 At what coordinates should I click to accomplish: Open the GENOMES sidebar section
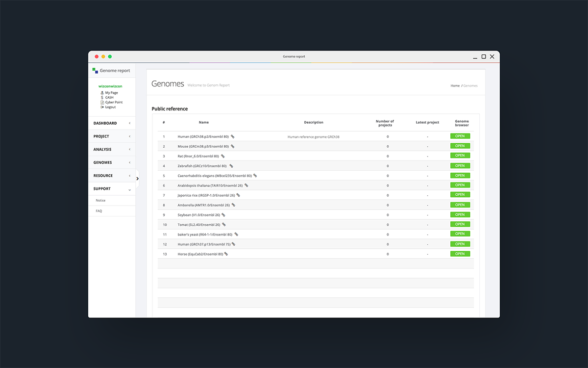pos(112,162)
